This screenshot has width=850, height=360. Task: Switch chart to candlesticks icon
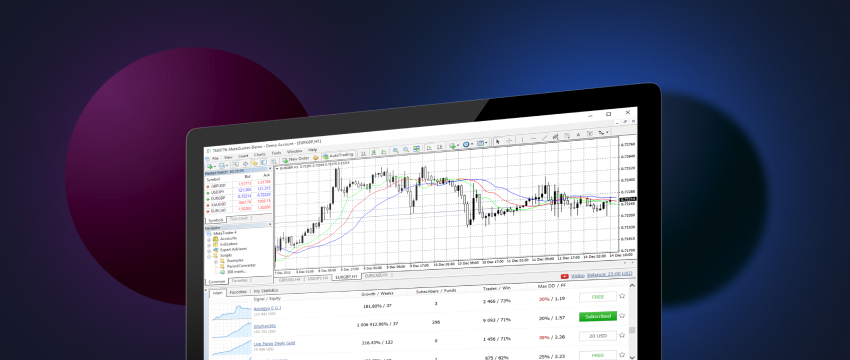(374, 152)
